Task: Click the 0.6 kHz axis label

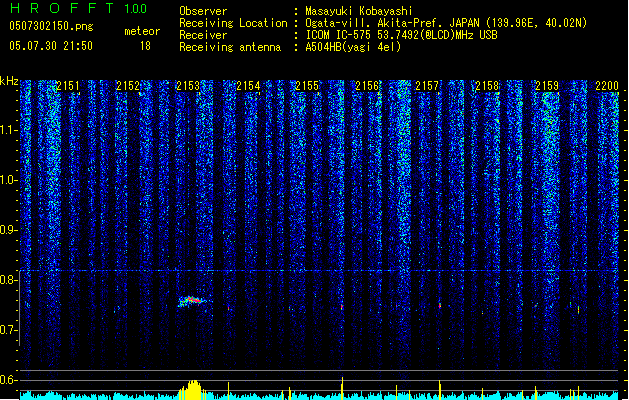Action: click(8, 380)
